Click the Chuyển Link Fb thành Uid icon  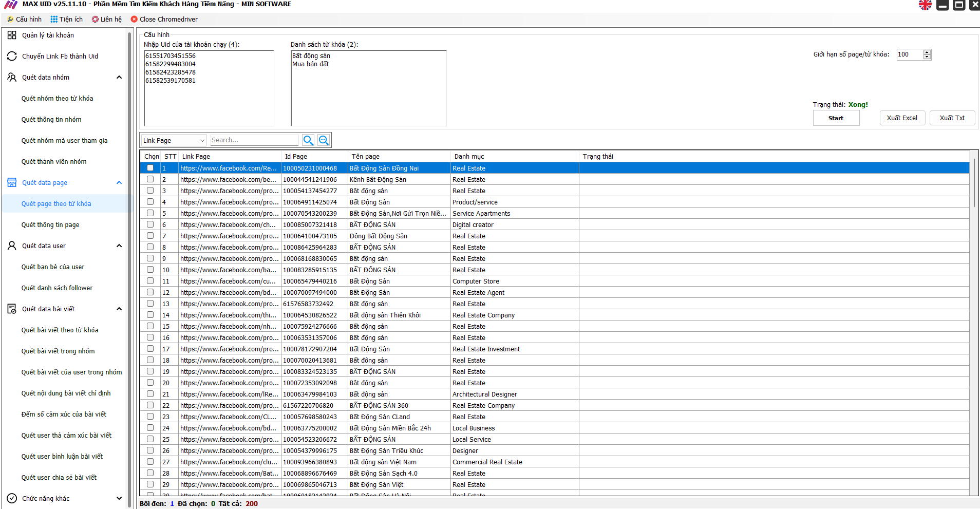(x=12, y=56)
